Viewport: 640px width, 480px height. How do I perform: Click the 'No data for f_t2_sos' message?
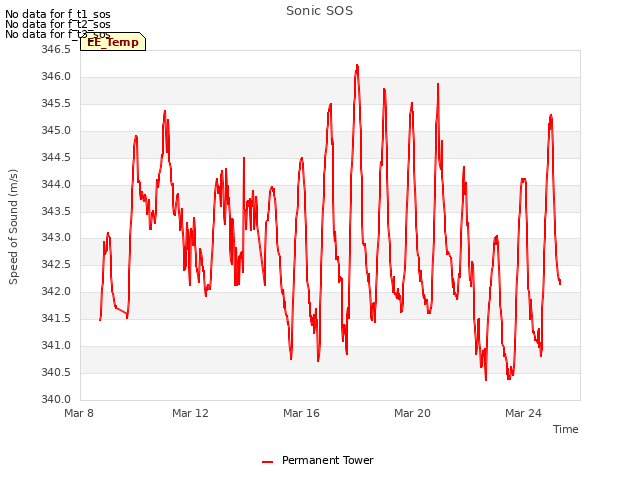tap(58, 24)
